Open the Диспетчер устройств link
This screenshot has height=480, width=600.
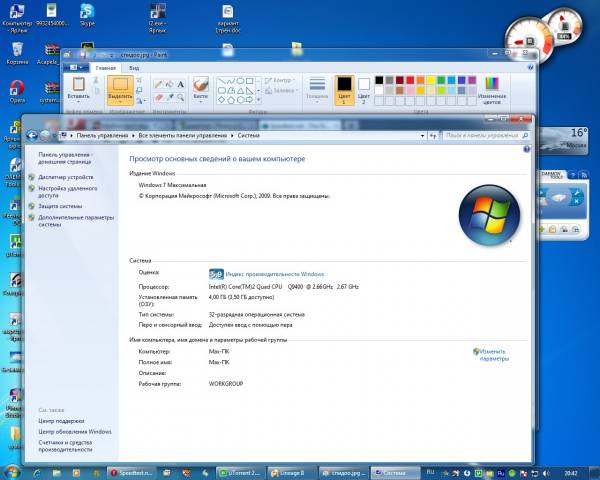[x=65, y=177]
